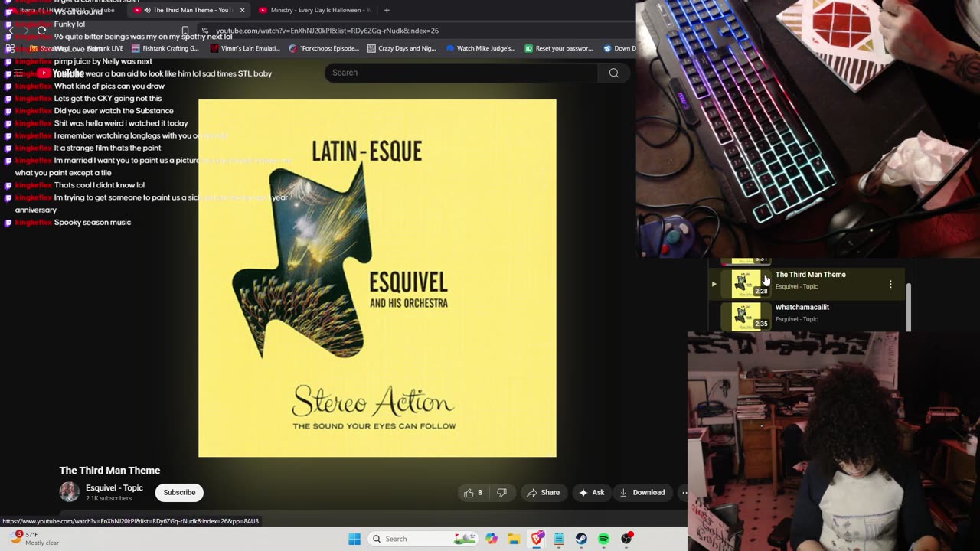Click the Share button
Image resolution: width=980 pixels, height=551 pixels.
click(x=543, y=493)
